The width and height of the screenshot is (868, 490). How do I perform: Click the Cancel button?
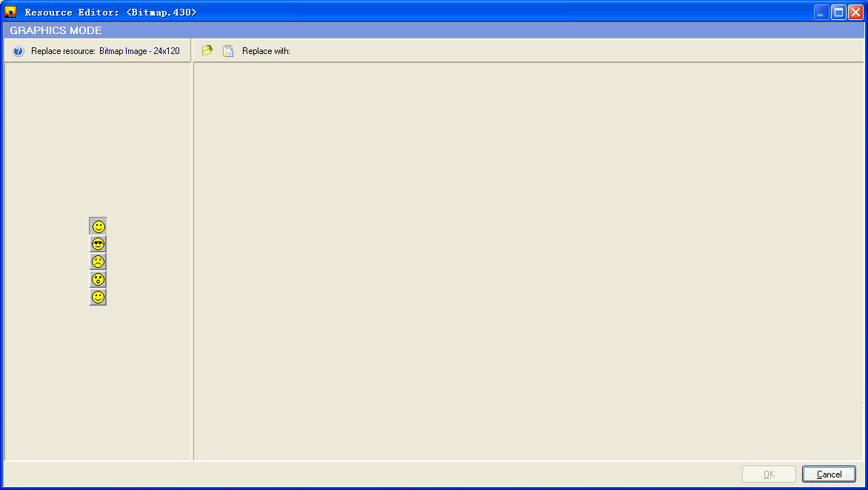pos(829,474)
